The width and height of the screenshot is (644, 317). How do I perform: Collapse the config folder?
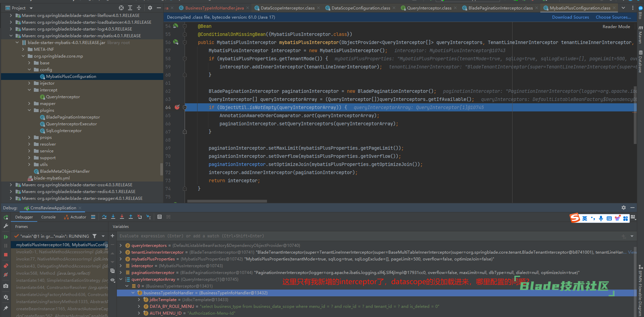click(x=29, y=69)
